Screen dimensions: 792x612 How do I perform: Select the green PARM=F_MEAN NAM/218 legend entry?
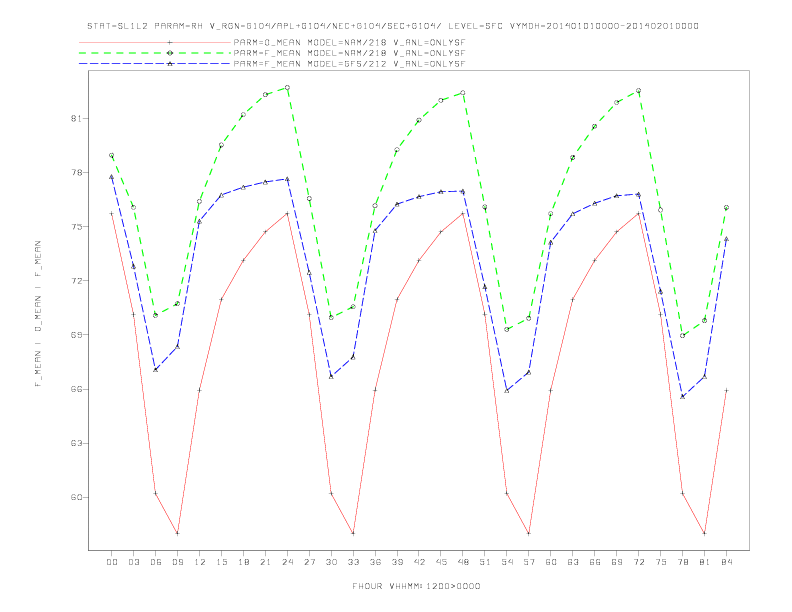point(272,53)
